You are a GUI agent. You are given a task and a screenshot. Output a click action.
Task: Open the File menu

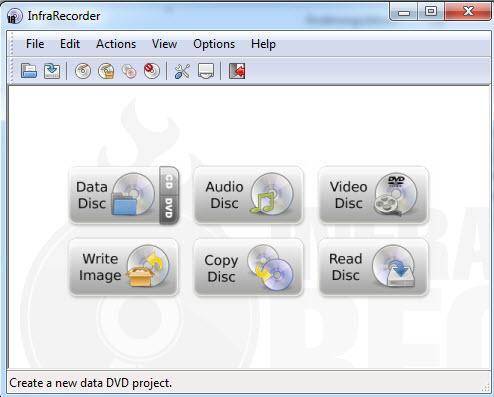[35, 44]
